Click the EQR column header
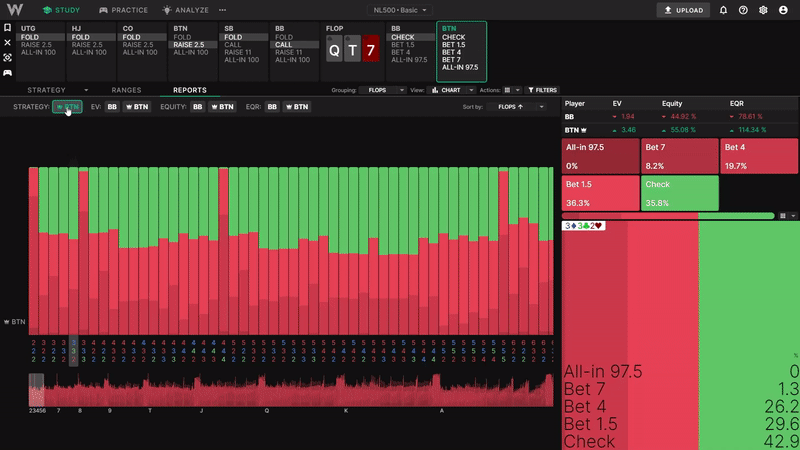Viewport: 800px width, 450px height. click(x=736, y=104)
